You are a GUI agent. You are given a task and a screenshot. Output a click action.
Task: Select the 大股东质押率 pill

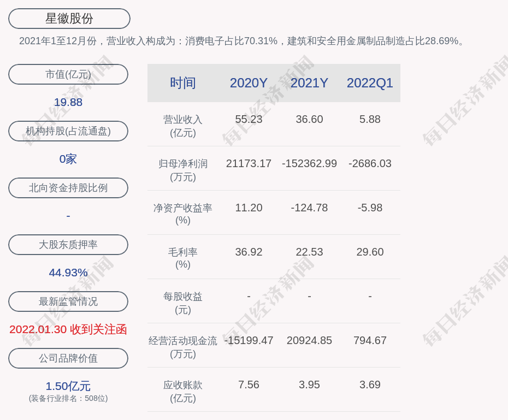pyautogui.click(x=68, y=245)
